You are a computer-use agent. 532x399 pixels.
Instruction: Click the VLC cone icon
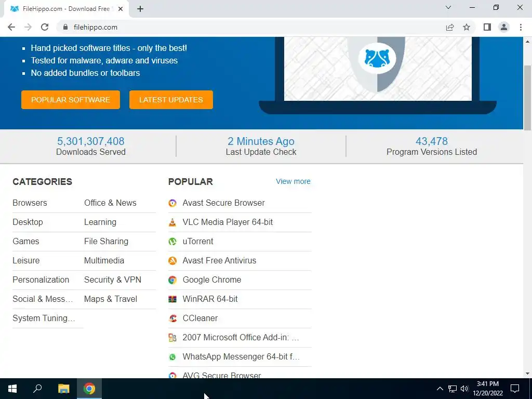pyautogui.click(x=172, y=222)
